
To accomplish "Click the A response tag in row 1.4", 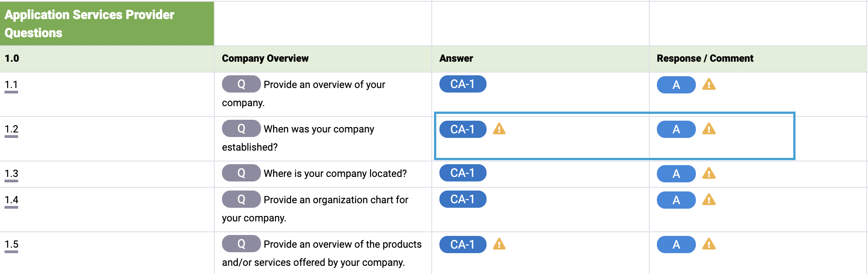I will (676, 200).
